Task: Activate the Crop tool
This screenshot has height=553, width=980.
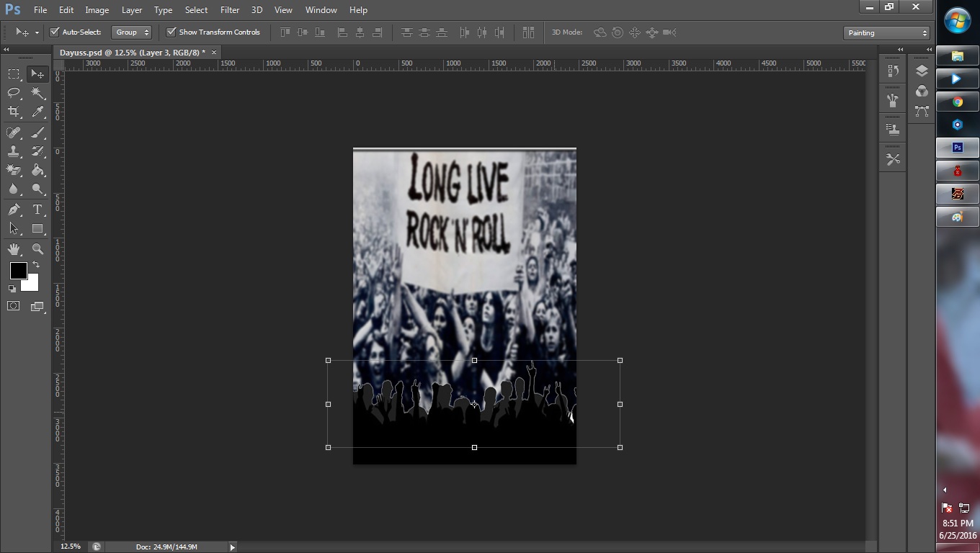Action: pyautogui.click(x=14, y=112)
